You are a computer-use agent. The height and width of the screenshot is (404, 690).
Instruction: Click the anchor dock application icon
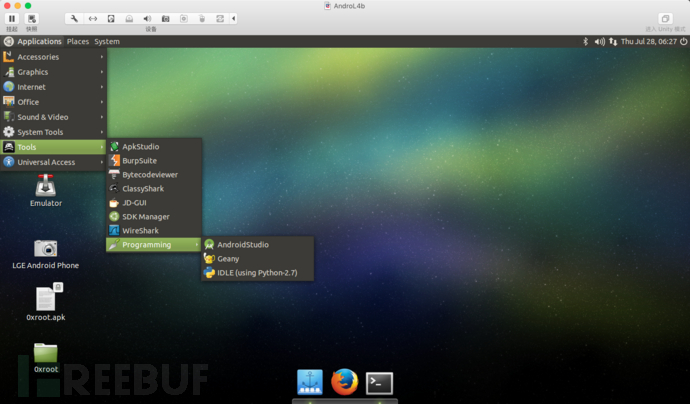click(310, 382)
